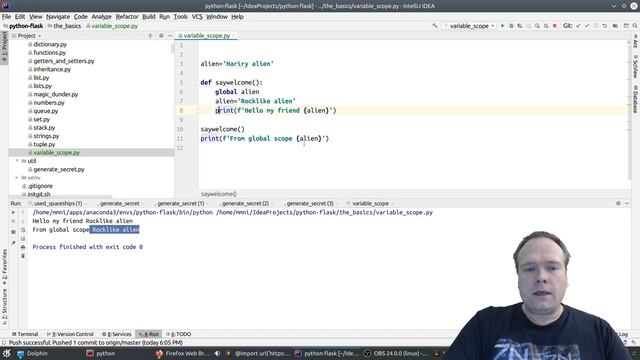Open the project structure folder icon
The height and width of the screenshot is (360, 640).
click(x=615, y=26)
